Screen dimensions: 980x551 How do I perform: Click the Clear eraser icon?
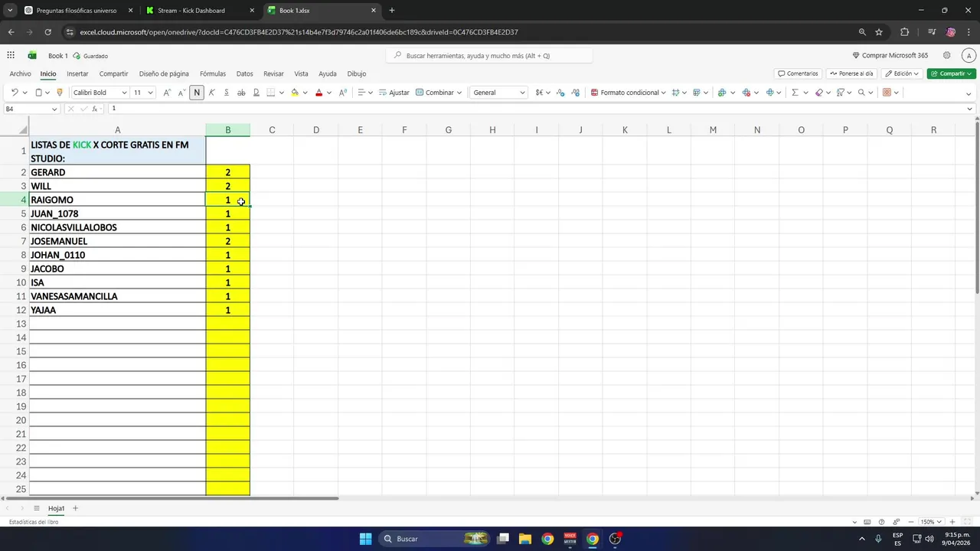click(819, 93)
